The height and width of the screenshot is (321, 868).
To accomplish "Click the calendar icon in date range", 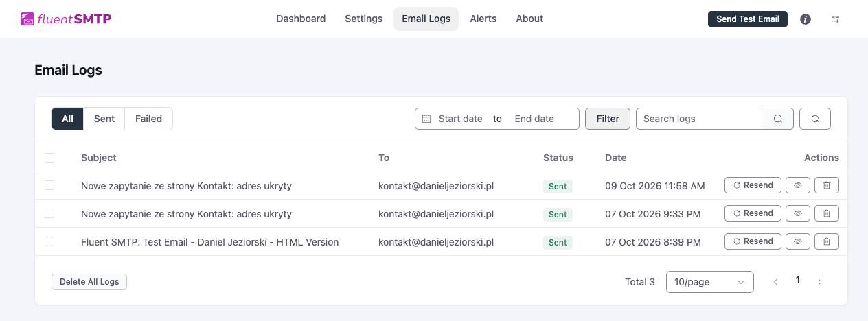I will tap(426, 119).
